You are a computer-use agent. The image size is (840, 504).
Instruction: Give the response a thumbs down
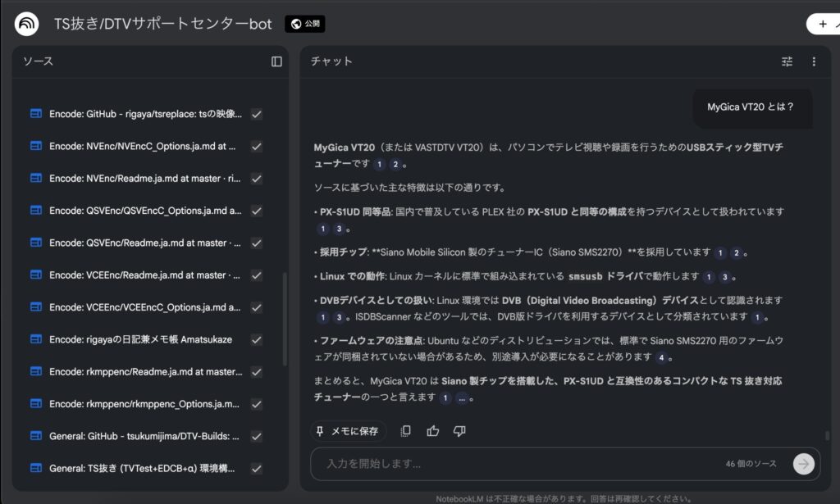click(459, 431)
